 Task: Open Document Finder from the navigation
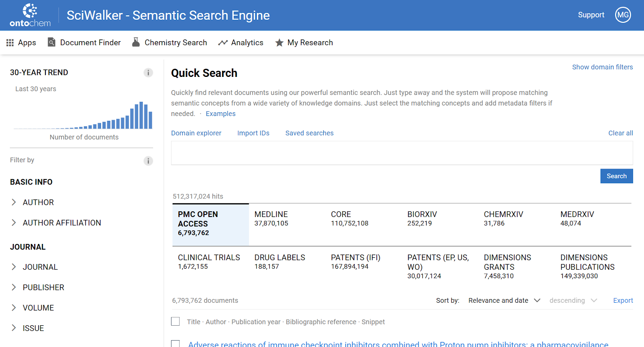(x=84, y=43)
